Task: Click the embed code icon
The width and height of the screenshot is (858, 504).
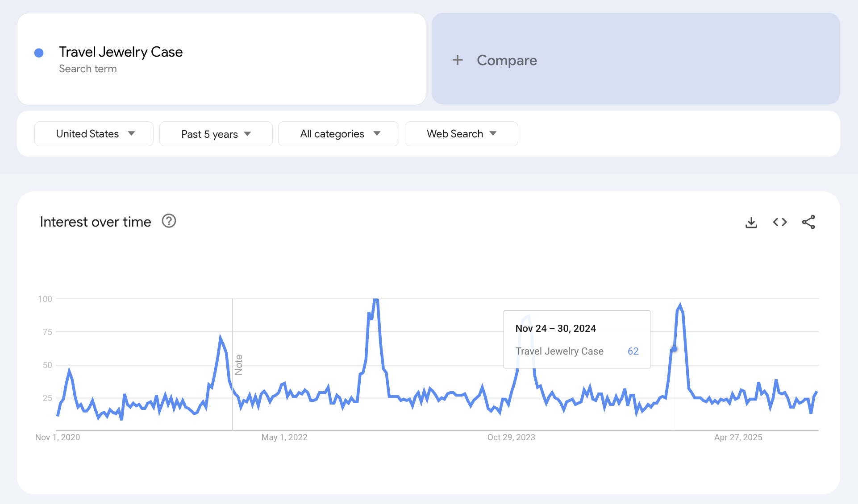Action: coord(780,222)
